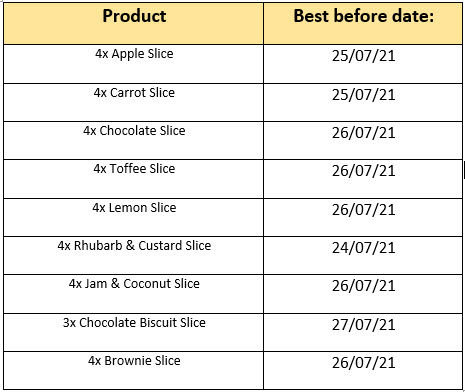
Task: Click the date 24/07/21 for Rhubarb Custard
Action: [363, 247]
